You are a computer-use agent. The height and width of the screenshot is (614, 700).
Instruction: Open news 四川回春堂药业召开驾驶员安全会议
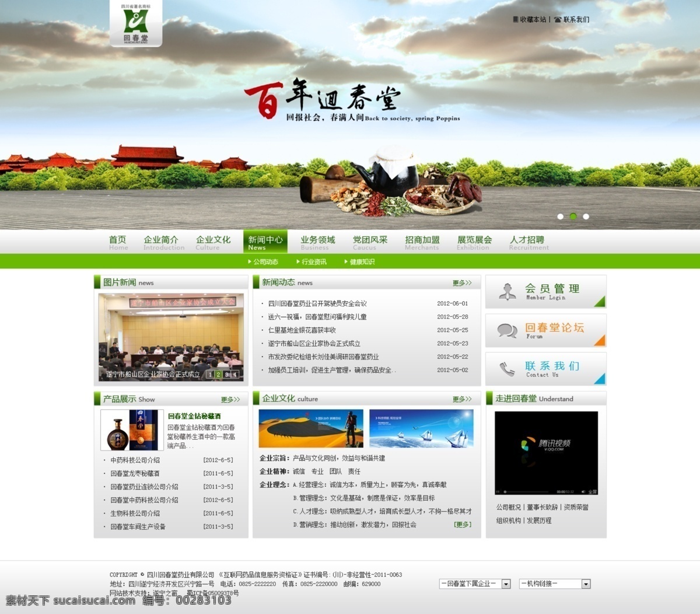tap(317, 303)
